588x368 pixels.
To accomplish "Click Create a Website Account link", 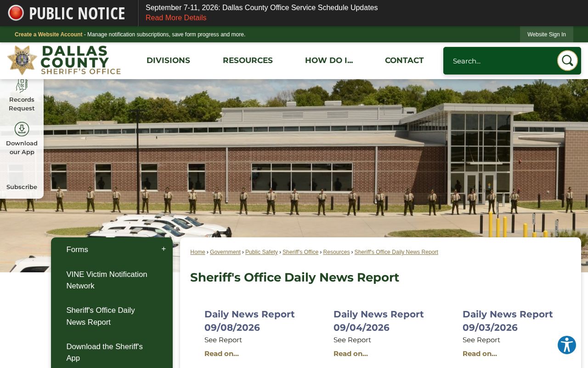I will [x=49, y=34].
